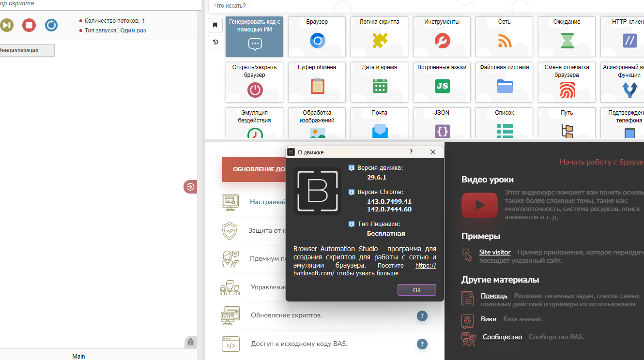Open the Инструменты wrench category
The image size is (644, 360).
point(442,37)
